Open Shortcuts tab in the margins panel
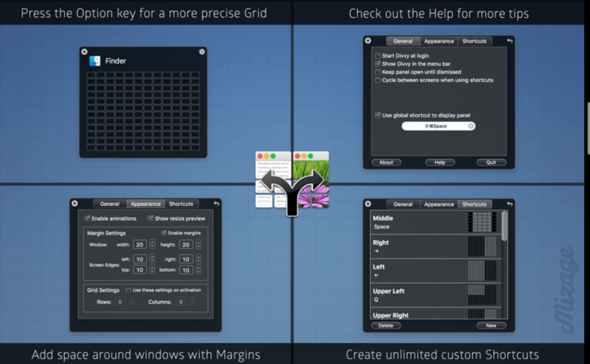This screenshot has width=590, height=364. click(181, 204)
